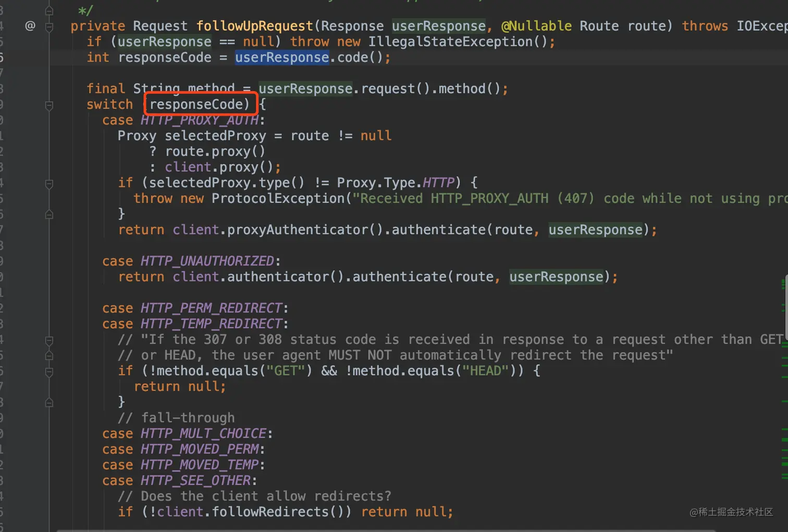This screenshot has height=532, width=788.
Task: Click route.proxy() in the ternary
Action: click(215, 152)
